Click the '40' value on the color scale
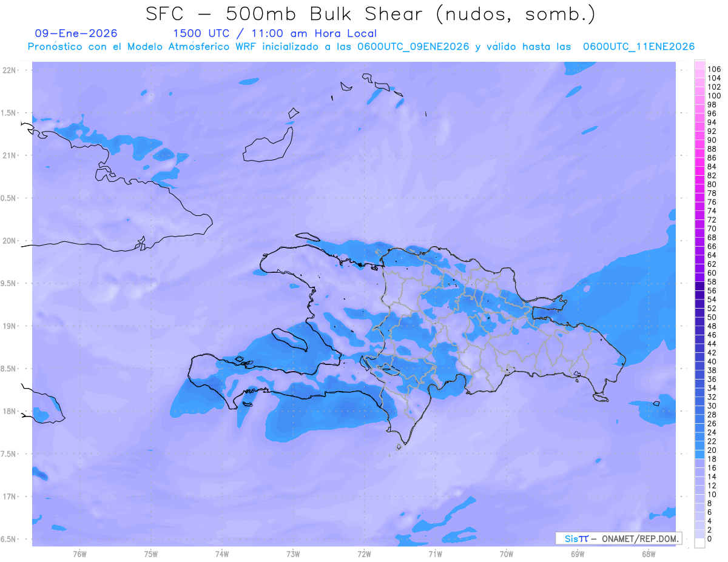This screenshot has height=562, width=728. pos(712,361)
